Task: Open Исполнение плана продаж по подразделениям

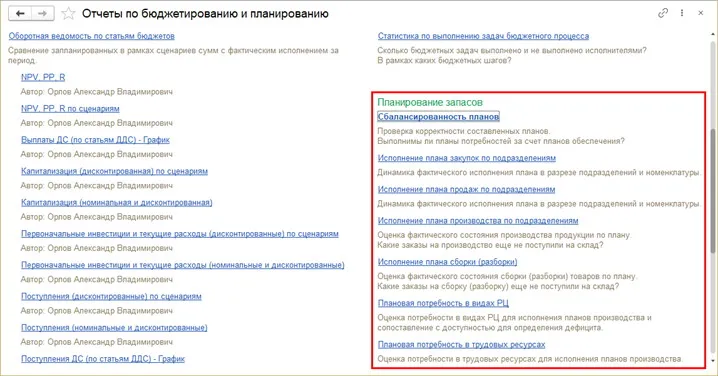Action: [x=466, y=189]
